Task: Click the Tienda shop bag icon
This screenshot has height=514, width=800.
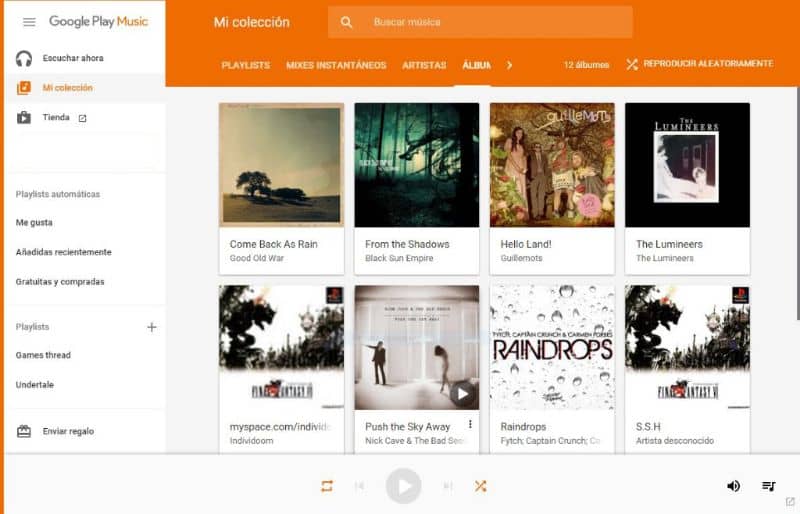Action: point(23,117)
